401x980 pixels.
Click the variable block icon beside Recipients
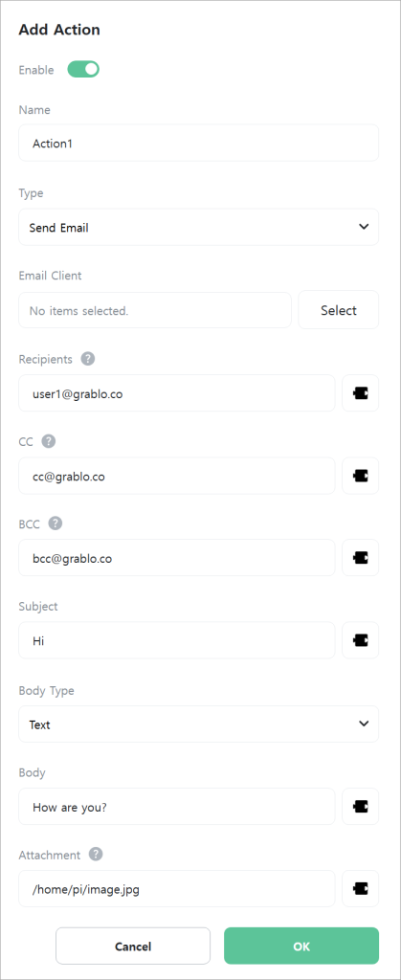click(361, 393)
